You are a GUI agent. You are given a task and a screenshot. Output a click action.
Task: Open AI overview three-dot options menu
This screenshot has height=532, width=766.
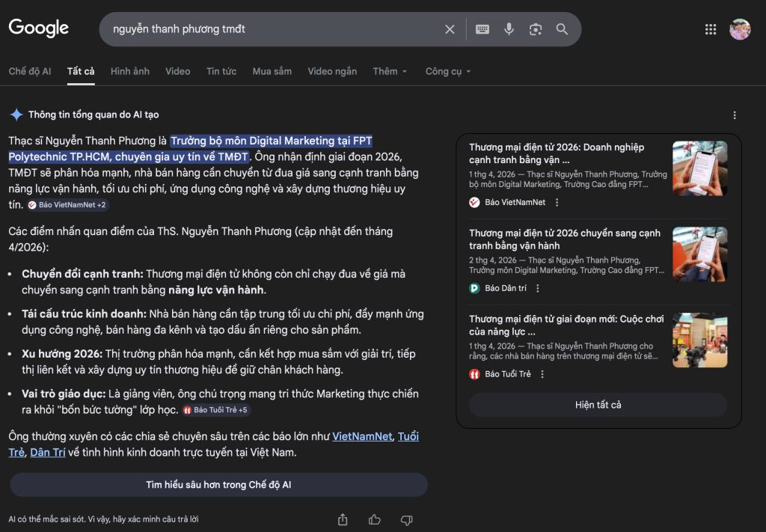(x=735, y=115)
